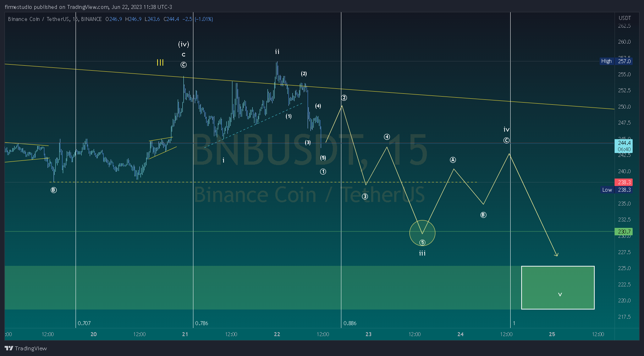Click the circled 2 wave label
This screenshot has width=644, height=356.
tap(344, 98)
